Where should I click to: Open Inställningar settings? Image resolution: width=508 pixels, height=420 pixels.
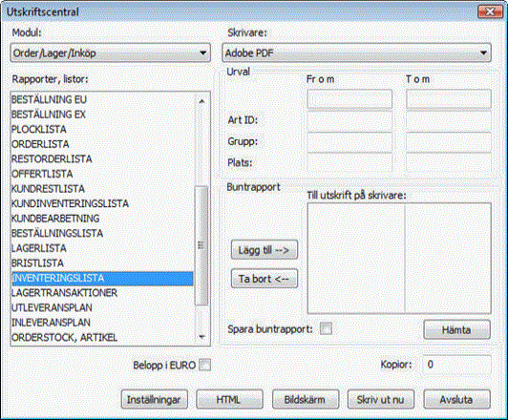pos(155,400)
